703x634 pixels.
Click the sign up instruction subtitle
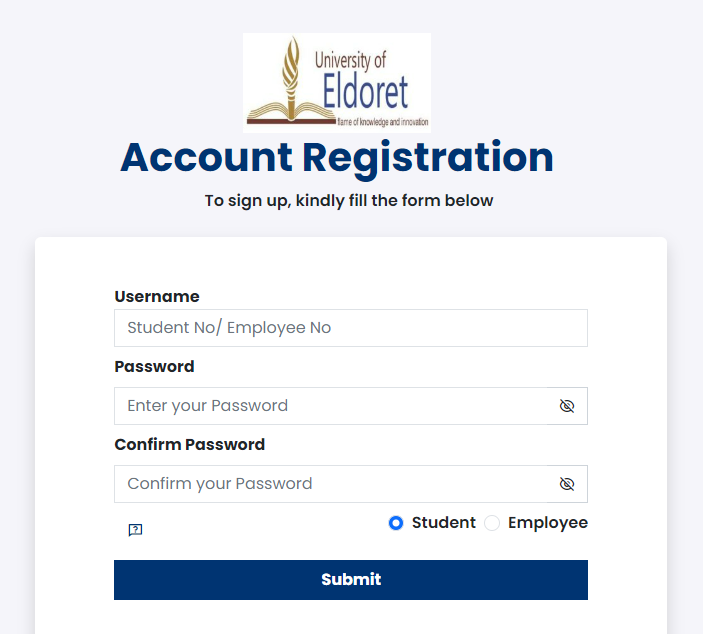pyautogui.click(x=349, y=200)
